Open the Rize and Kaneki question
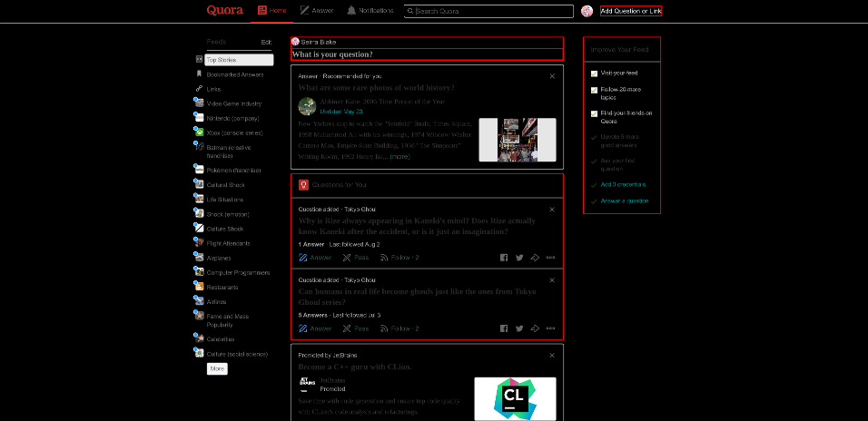 417,226
